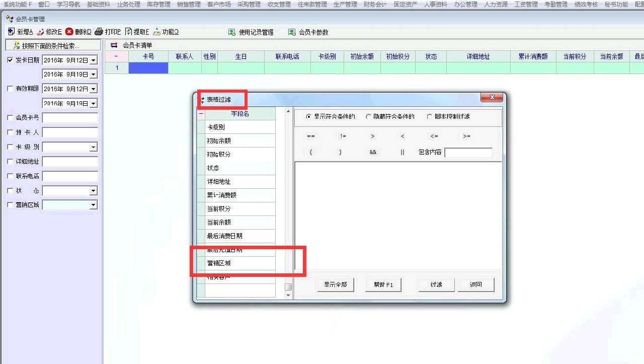
Task: Click the field list vertical scrollbar thumb
Action: 288,287
